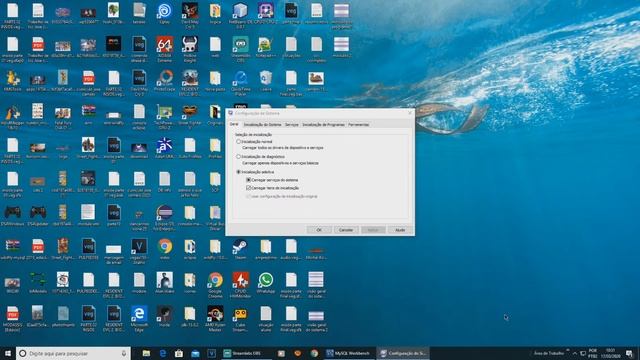This screenshot has width=640, height=360.
Task: Select the Street Fighter V desktop shortcut
Action: [x=190, y=116]
